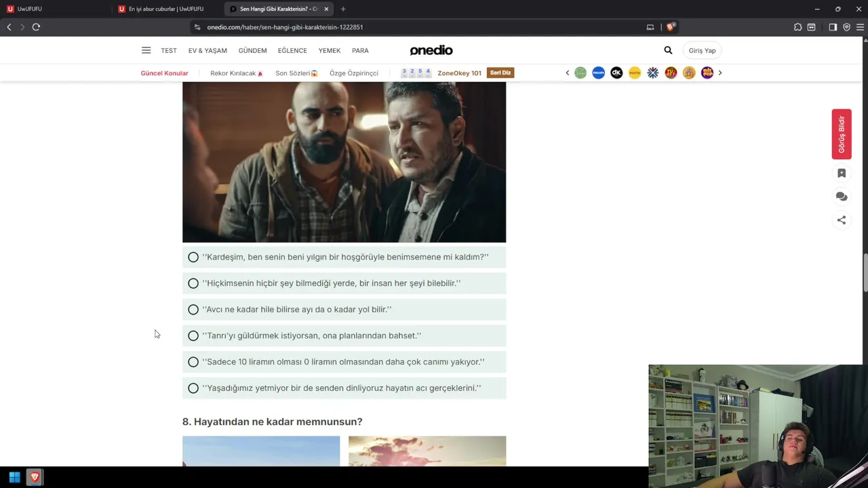The height and width of the screenshot is (488, 868).
Task: Open the onedio hamburger menu
Action: (x=146, y=50)
